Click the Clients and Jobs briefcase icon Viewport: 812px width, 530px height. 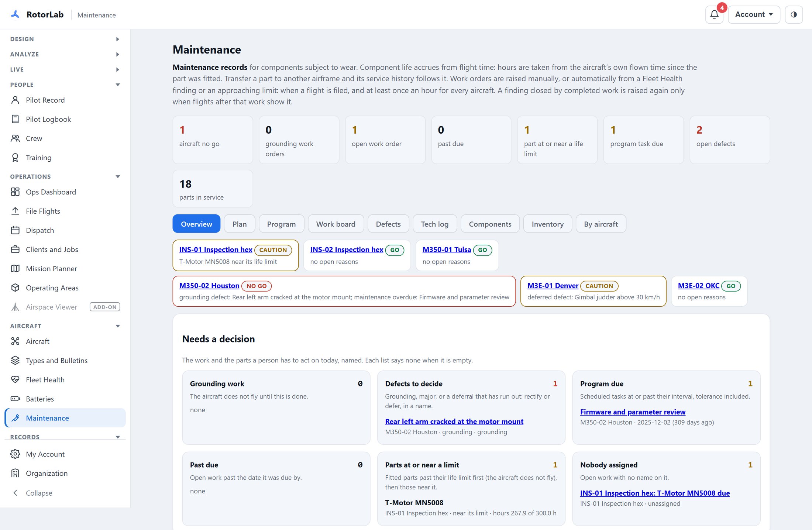(x=15, y=249)
